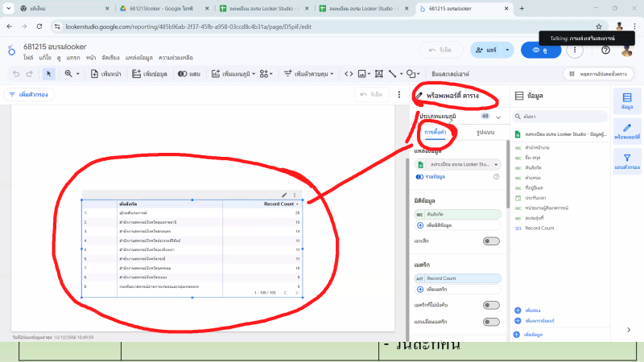Select the pointer selection mode tool
Screen dimensions: 644x362
(x=48, y=73)
